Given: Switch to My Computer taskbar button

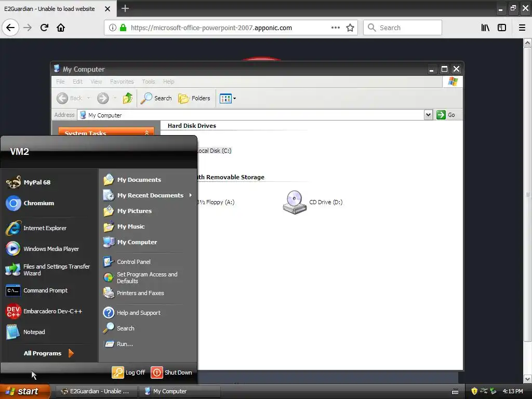Looking at the screenshot, I should coord(180,391).
